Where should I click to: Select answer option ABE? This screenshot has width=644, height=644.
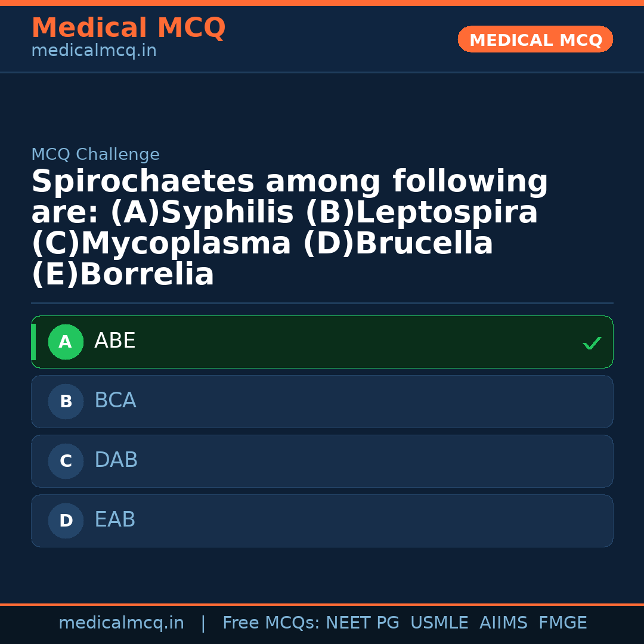(x=322, y=342)
